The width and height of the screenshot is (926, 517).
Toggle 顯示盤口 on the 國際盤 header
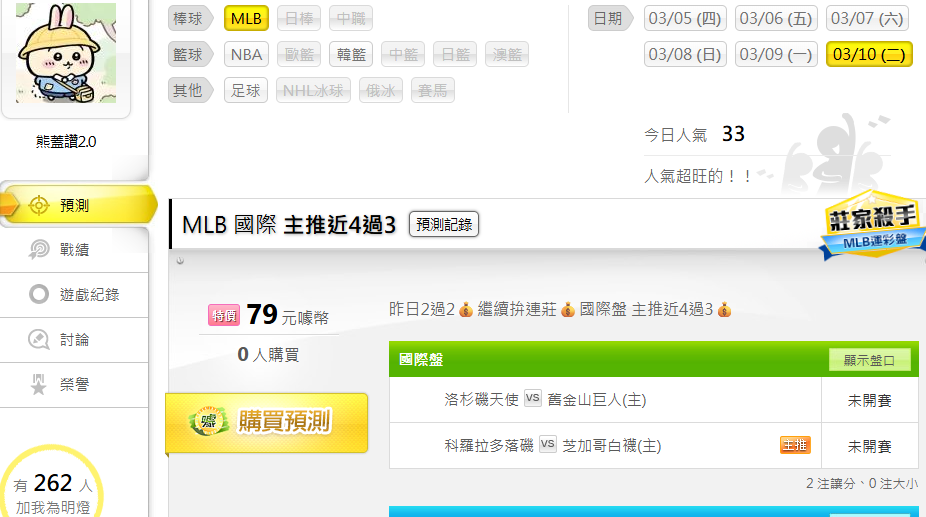[x=869, y=360]
